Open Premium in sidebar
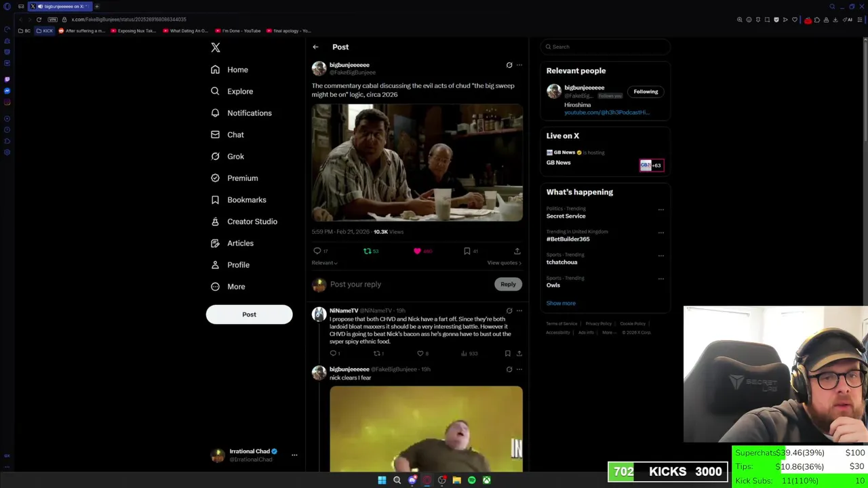The image size is (868, 488). coord(235,178)
